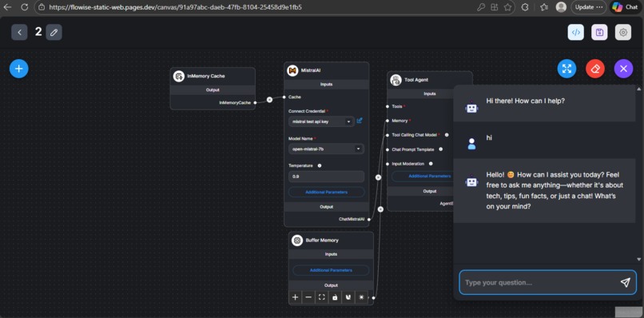Show Input Moderation info icon
Screen dimensions: 644x318
click(x=431, y=164)
